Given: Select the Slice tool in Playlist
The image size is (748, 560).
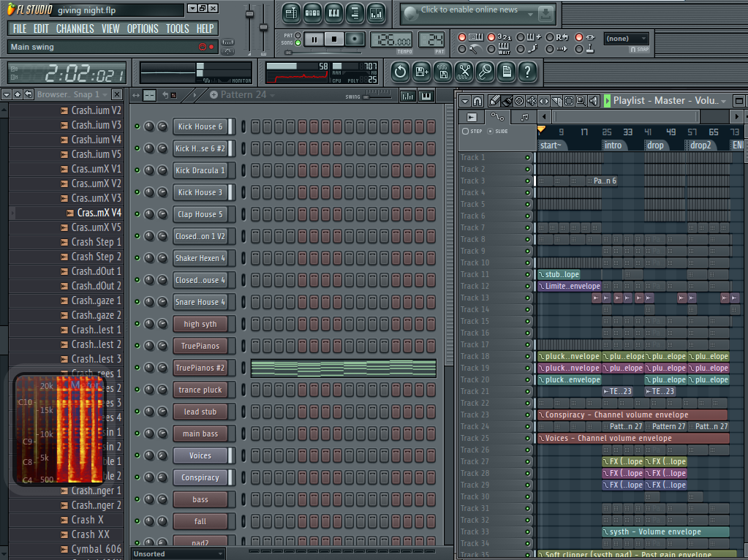Looking at the screenshot, I should pyautogui.click(x=556, y=101).
